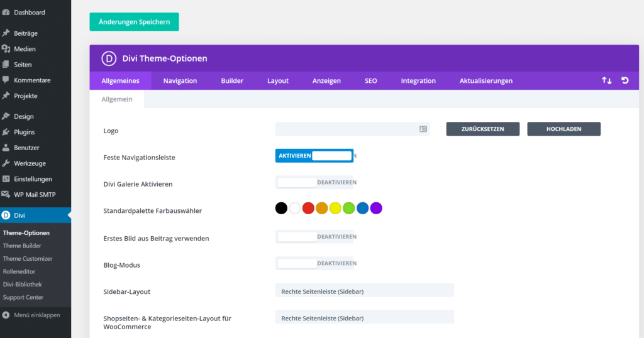The image size is (644, 338).
Task: Select the green palette swatch
Action: point(349,208)
